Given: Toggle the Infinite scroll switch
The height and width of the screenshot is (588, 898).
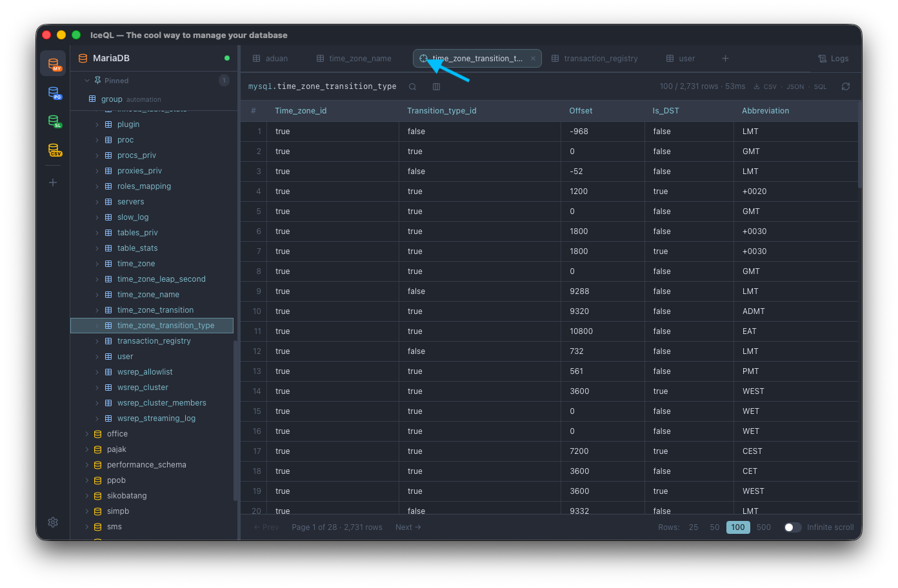Looking at the screenshot, I should click(793, 527).
